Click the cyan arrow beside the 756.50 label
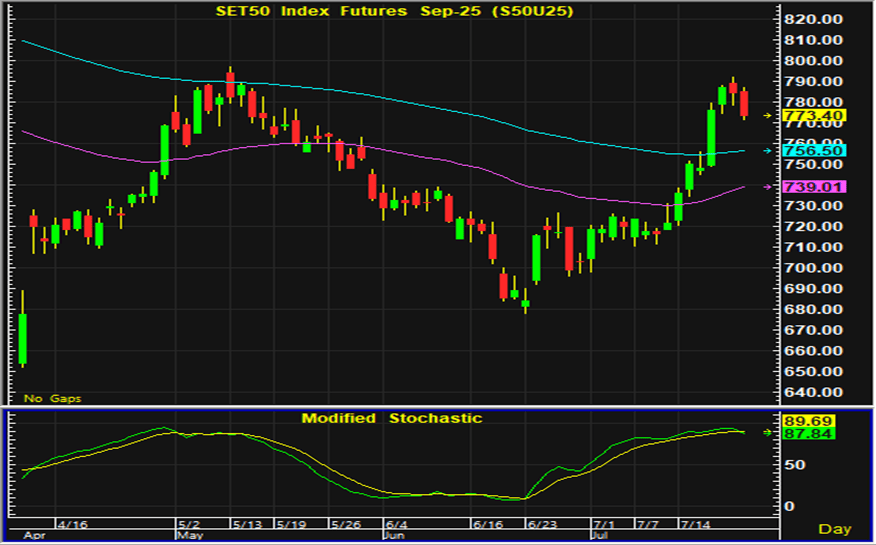This screenshot has width=876, height=545. point(768,151)
